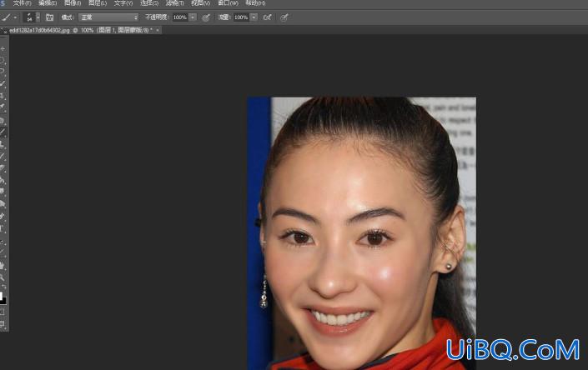Viewport: 588px width, 370px height.
Task: Select the Move tool
Action: click(3, 48)
